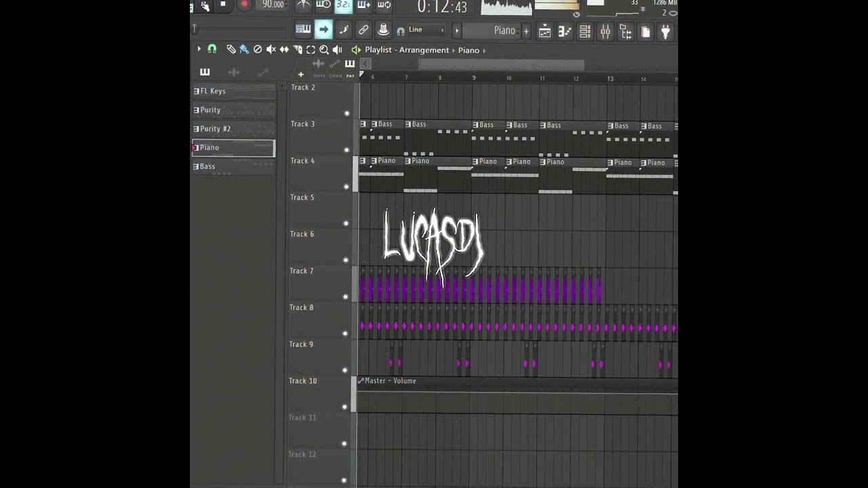
Task: Open the Piano pattern selector
Action: [492, 30]
